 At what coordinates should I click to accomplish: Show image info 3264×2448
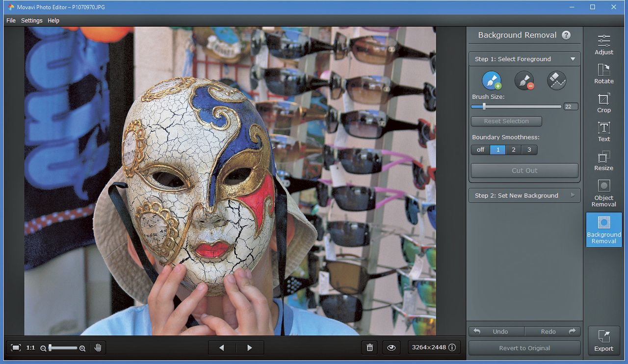click(433, 347)
